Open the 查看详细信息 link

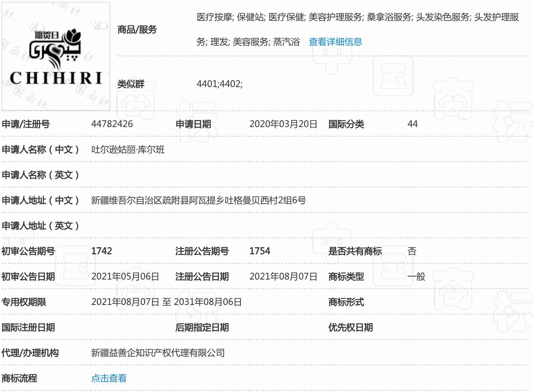[335, 42]
